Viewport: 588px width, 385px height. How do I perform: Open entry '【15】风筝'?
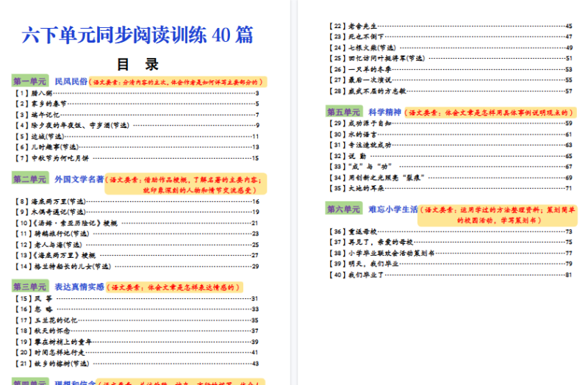137,298
